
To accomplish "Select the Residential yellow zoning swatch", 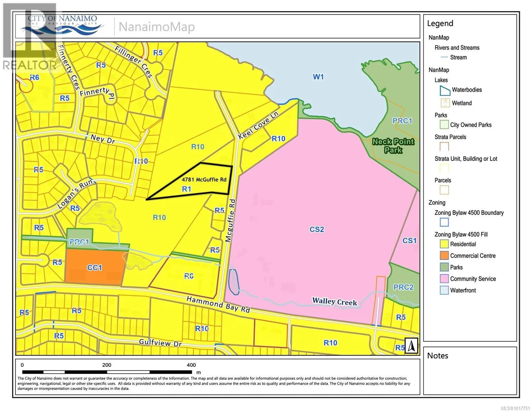I will 444,244.
